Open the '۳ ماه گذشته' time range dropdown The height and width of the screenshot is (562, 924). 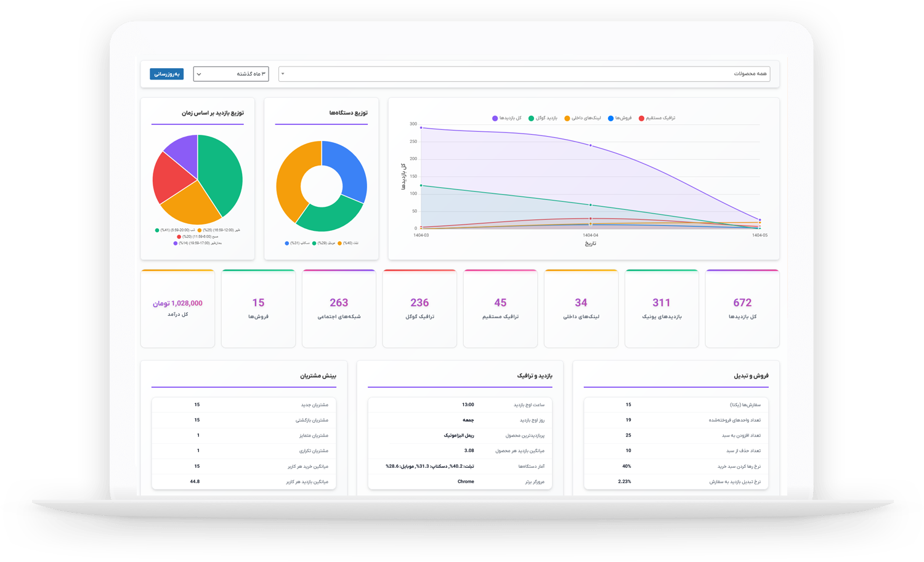coord(231,74)
